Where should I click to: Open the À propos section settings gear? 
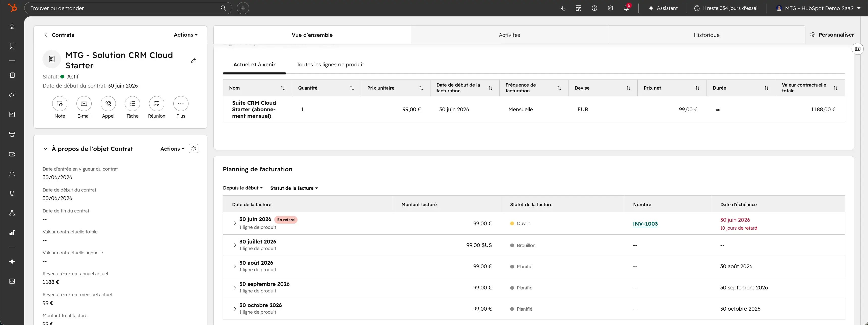pos(194,149)
